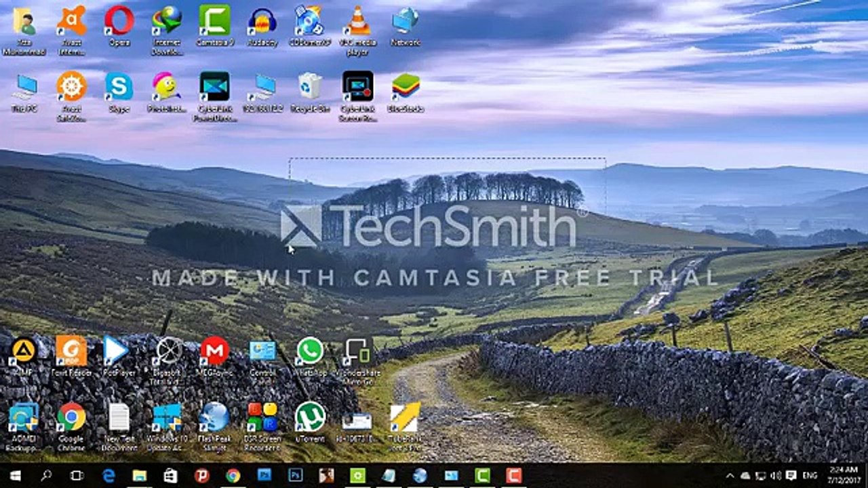Launch Microsoft Edge from the taskbar
This screenshot has width=868, height=488.
pyautogui.click(x=108, y=476)
